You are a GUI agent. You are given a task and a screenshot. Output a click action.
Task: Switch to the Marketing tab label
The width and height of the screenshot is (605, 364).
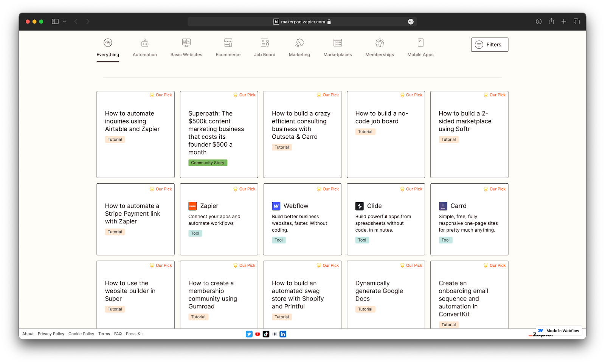pos(299,55)
